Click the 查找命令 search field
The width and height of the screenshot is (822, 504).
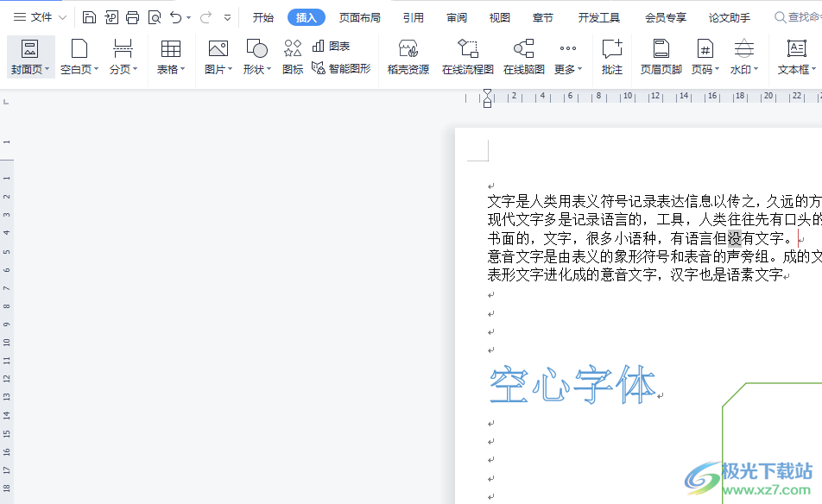(798, 18)
